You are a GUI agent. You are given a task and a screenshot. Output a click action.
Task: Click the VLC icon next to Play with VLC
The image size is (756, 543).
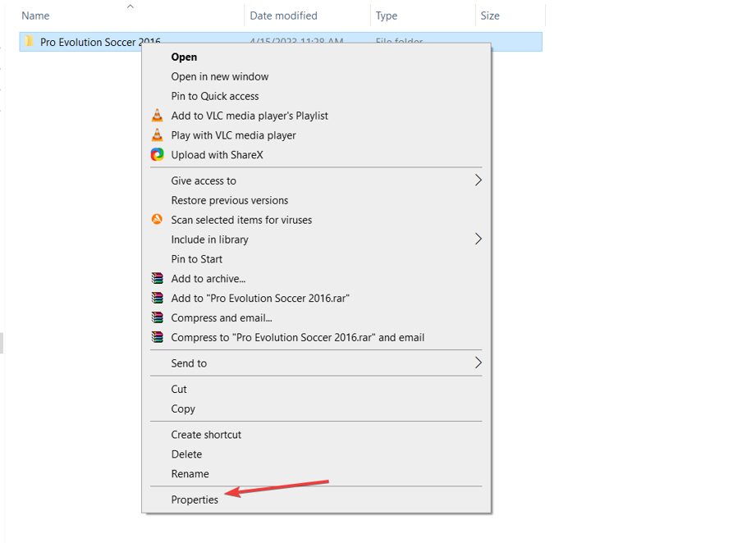coord(157,135)
